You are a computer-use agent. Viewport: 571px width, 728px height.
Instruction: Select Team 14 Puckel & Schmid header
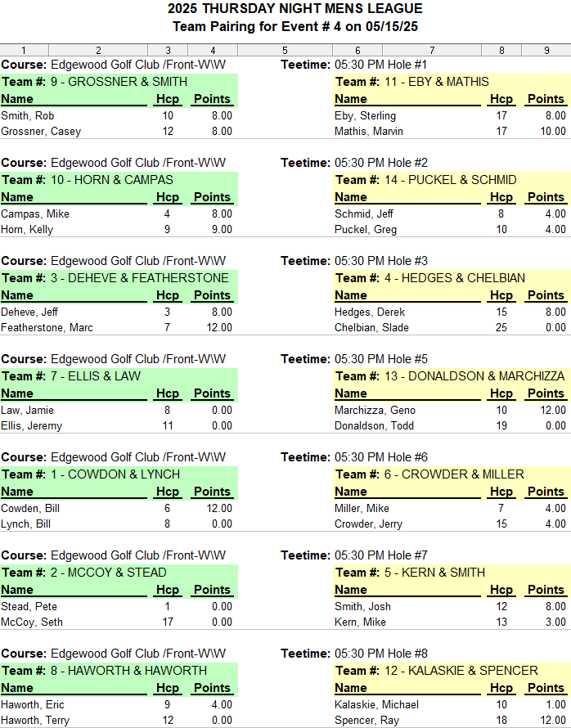click(x=452, y=180)
